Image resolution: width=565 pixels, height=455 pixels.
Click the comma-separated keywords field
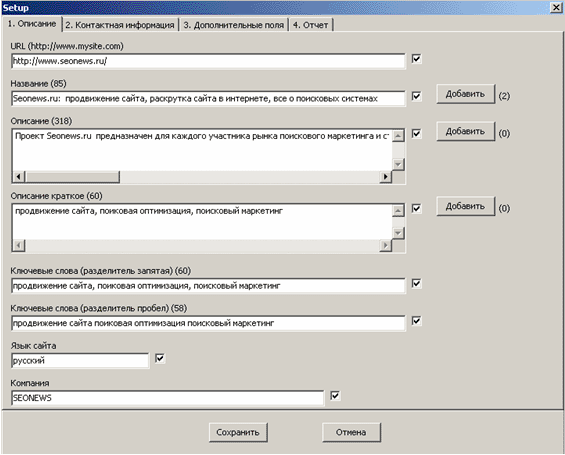pos(208,286)
